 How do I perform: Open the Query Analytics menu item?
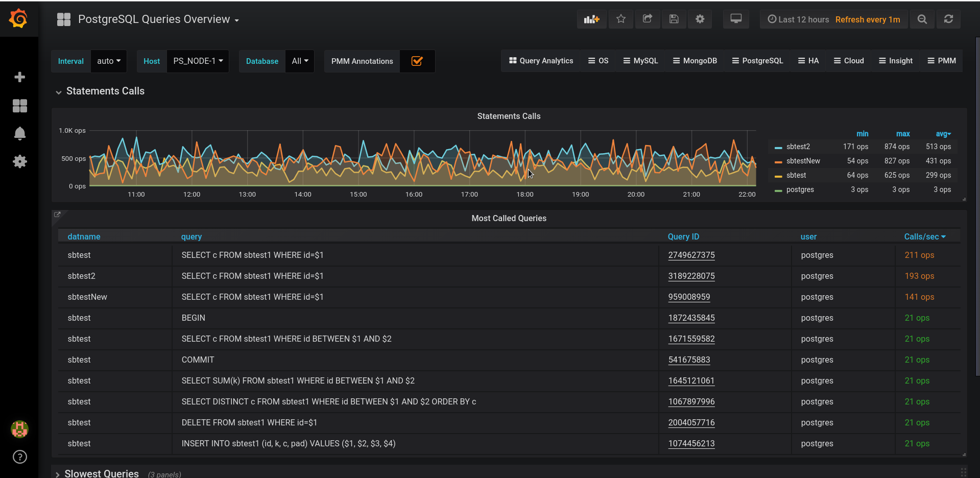pyautogui.click(x=541, y=61)
